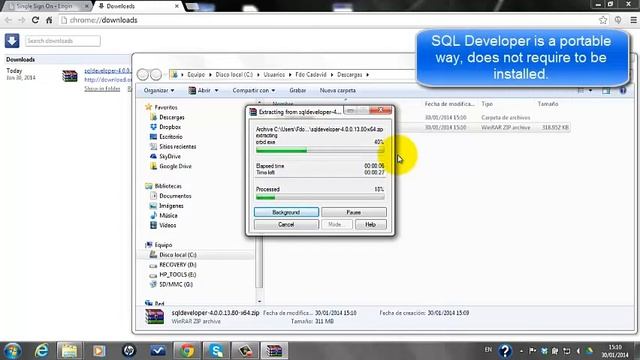Image resolution: width=640 pixels, height=360 pixels.
Task: Sort by Tipo column header
Action: point(487,104)
